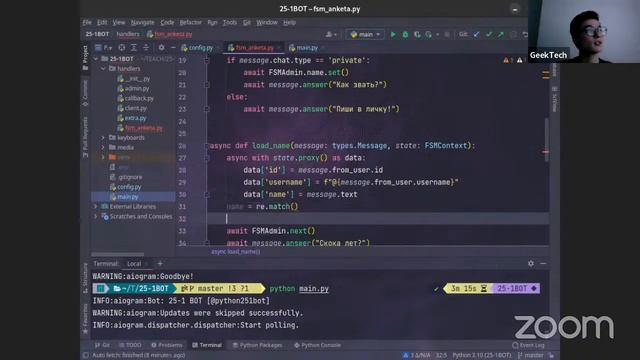The width and height of the screenshot is (640, 360).
Task: Toggle code folding at line 26 load_name
Action: coord(207,146)
